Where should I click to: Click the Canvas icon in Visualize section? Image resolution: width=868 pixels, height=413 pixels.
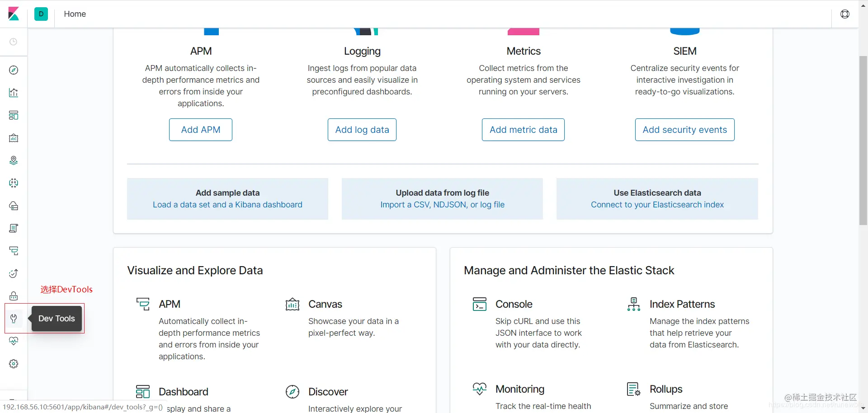point(292,304)
